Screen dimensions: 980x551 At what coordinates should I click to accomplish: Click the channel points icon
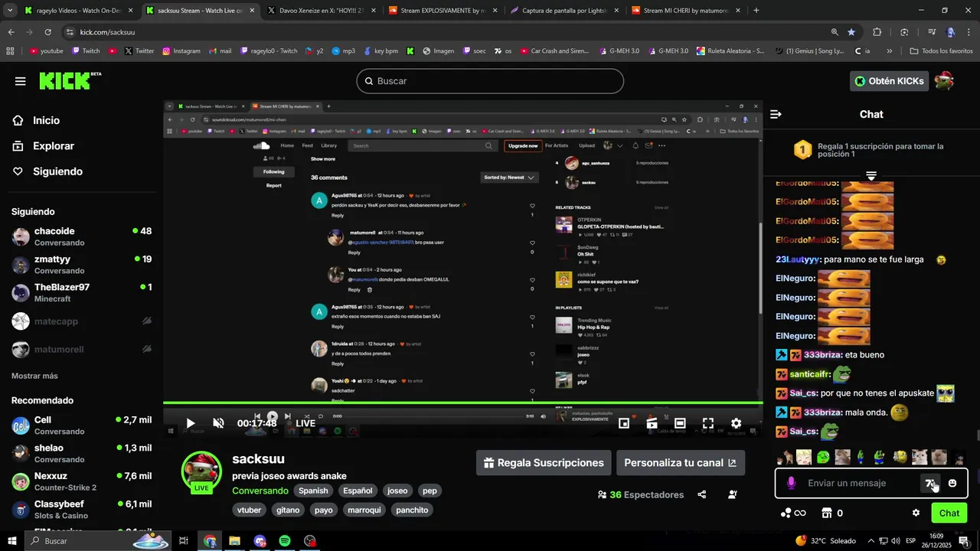point(792,513)
